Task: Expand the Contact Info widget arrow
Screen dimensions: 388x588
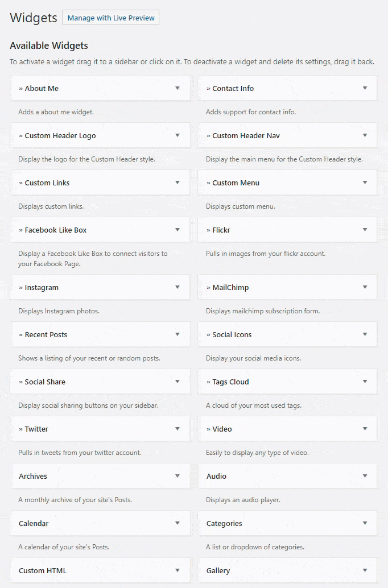Action: pyautogui.click(x=365, y=88)
